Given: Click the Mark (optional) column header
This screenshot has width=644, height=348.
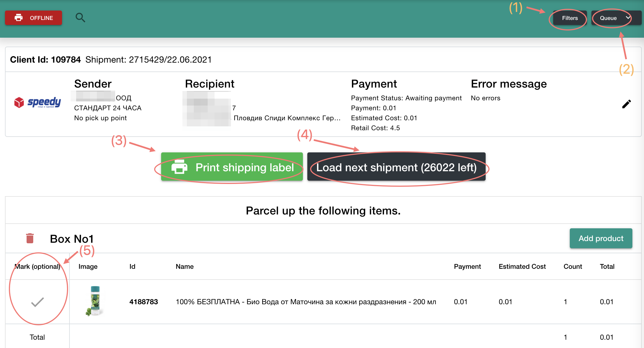Looking at the screenshot, I should pos(37,266).
